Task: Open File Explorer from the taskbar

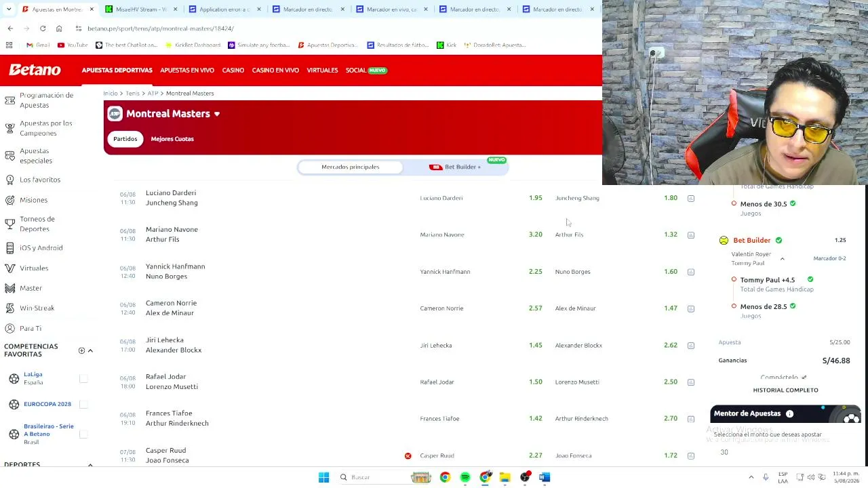Action: tap(505, 477)
